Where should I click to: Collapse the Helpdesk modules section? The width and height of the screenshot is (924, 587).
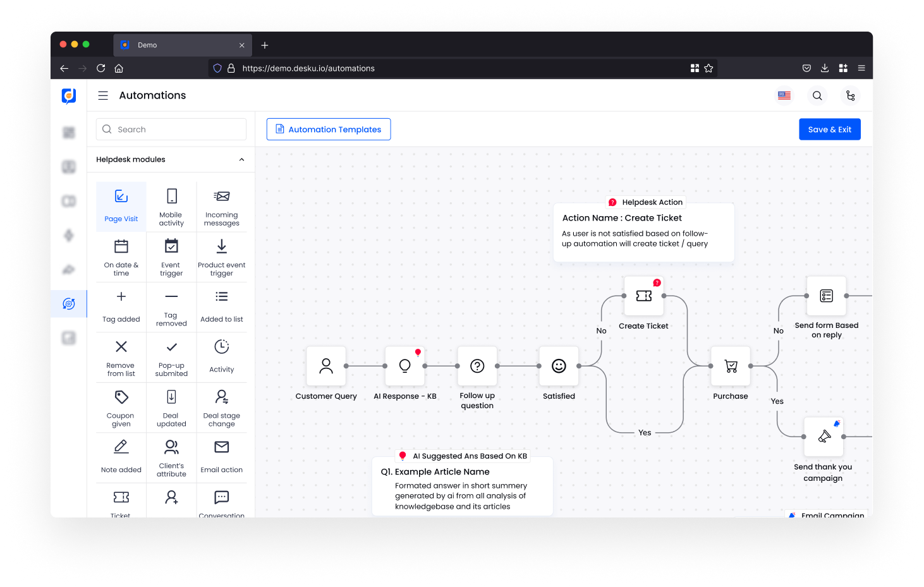[241, 159]
